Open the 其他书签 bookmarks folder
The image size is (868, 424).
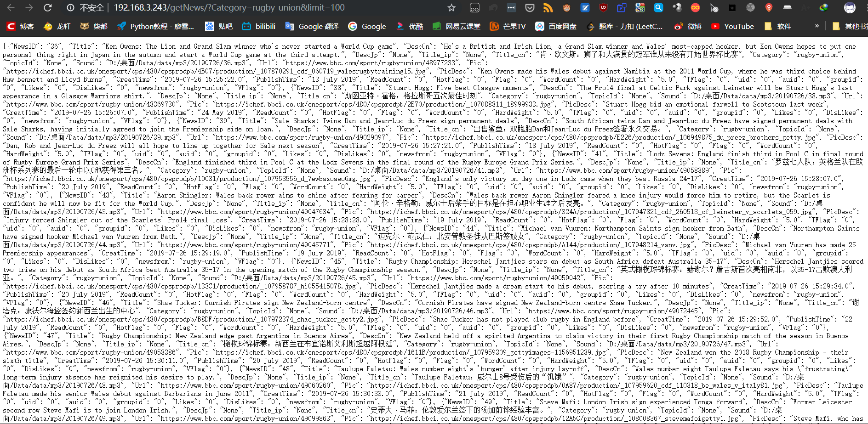click(x=850, y=26)
